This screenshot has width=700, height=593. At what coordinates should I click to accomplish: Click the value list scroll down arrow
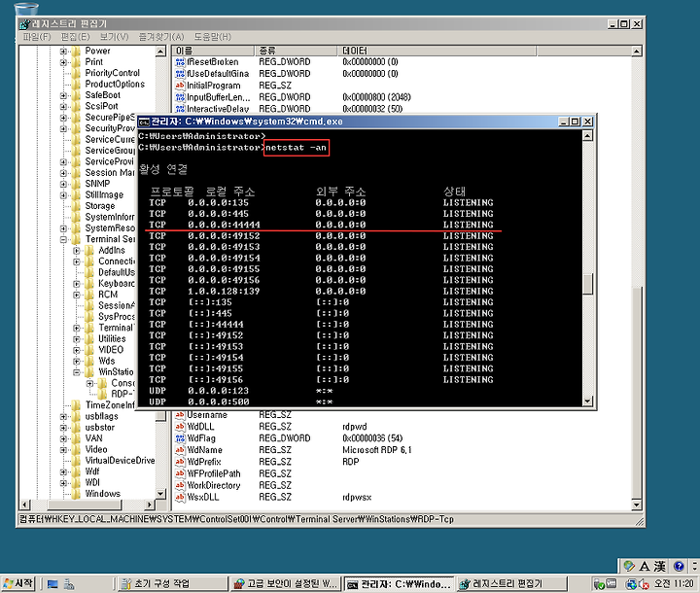pyautogui.click(x=637, y=505)
